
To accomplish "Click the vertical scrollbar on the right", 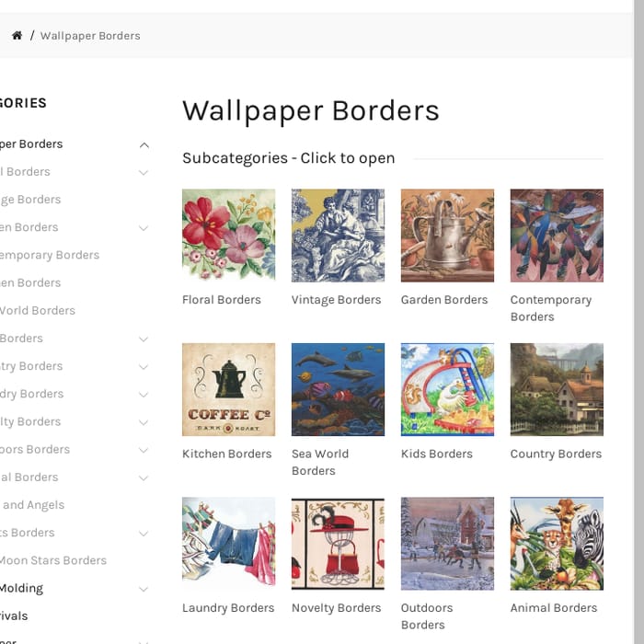I will point(638,322).
